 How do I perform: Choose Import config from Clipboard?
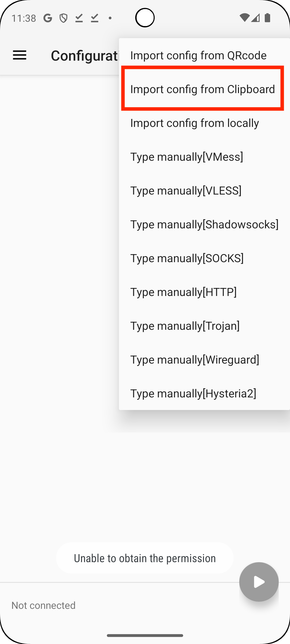pos(203,89)
